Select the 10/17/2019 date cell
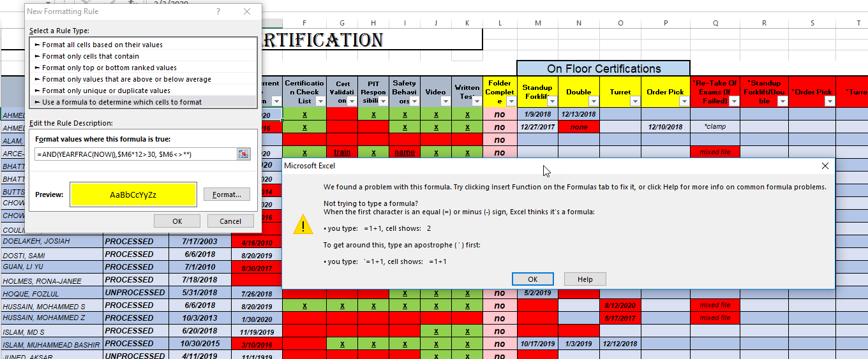 pyautogui.click(x=537, y=344)
